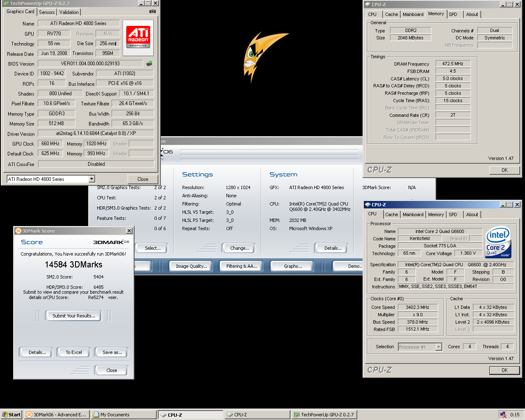Click the Details button in 3DMark Score

37,352
